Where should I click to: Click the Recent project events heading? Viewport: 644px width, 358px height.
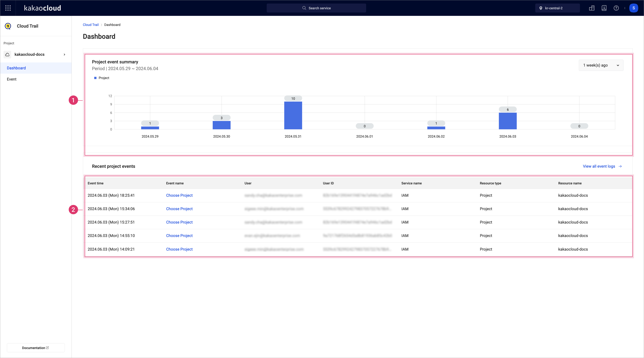click(x=114, y=166)
